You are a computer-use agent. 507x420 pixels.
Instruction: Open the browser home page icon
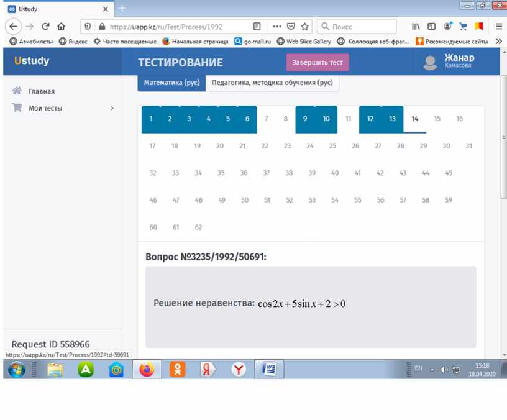(61, 27)
